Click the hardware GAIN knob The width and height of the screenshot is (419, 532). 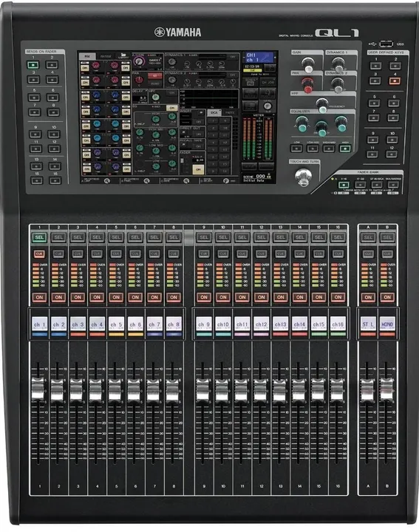pyautogui.click(x=308, y=65)
